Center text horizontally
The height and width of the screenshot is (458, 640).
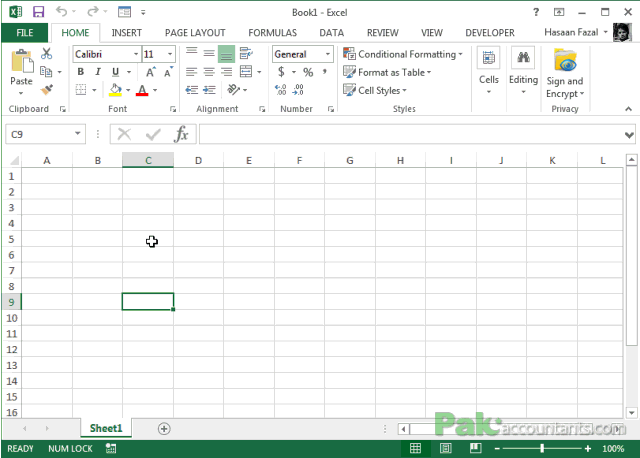pos(209,72)
